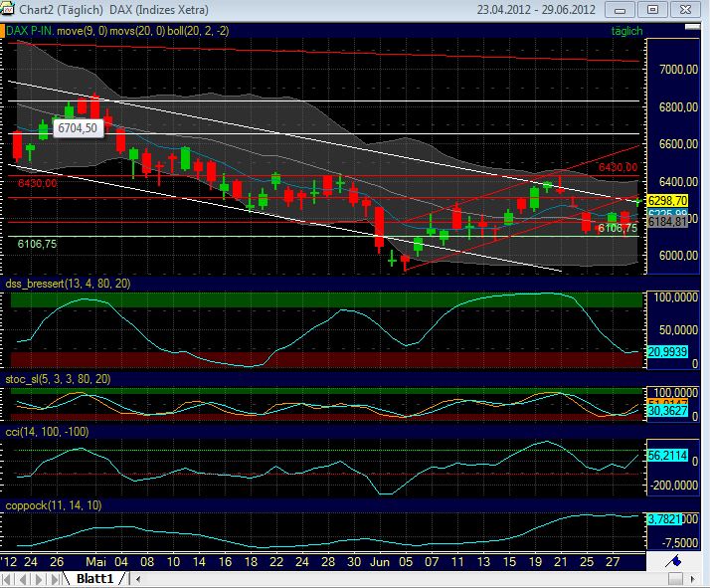Click the gray 6184,81 price tag
This screenshot has width=710, height=588.
(668, 222)
